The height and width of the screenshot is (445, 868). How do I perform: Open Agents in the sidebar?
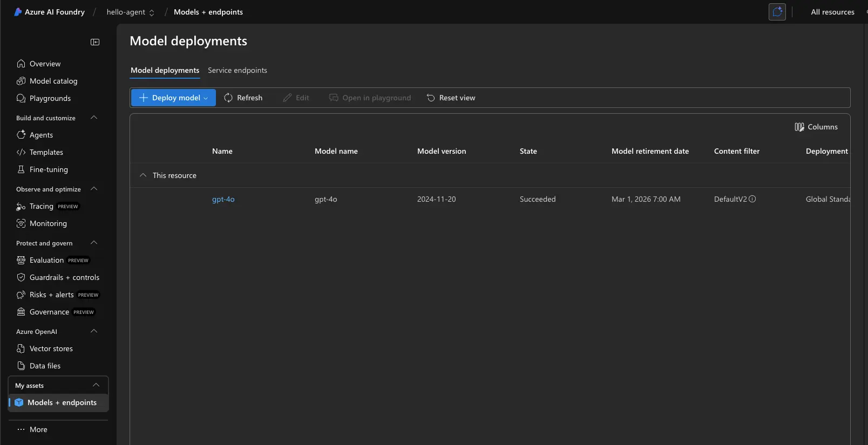click(41, 135)
